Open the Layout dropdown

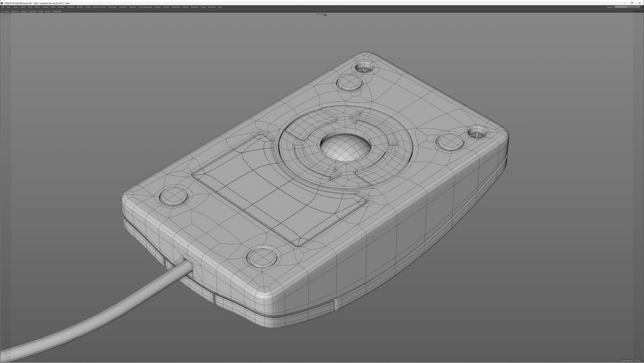pyautogui.click(x=627, y=7)
